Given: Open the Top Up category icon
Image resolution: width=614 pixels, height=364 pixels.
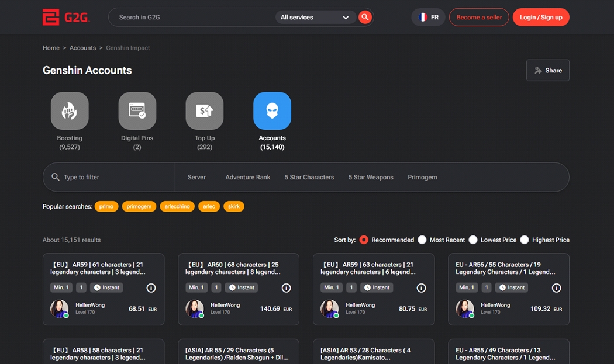Looking at the screenshot, I should click(205, 111).
